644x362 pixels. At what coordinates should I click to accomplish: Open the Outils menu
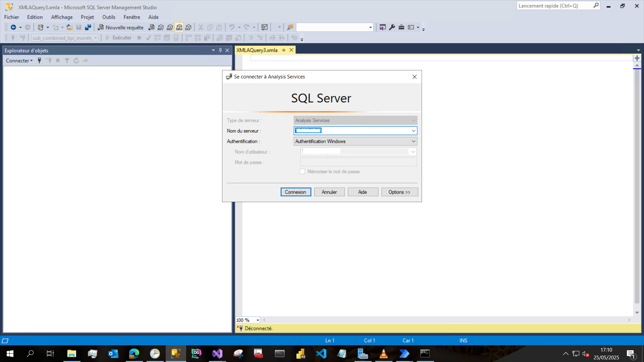[x=109, y=17]
